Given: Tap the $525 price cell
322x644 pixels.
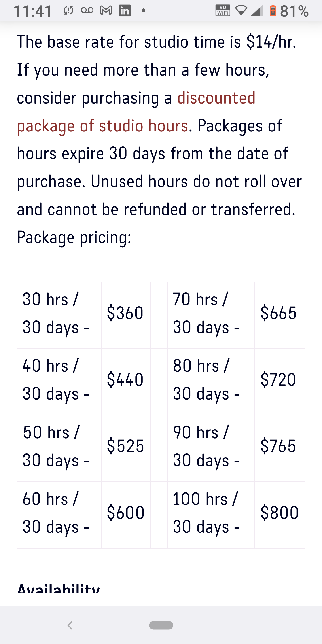Looking at the screenshot, I should [126, 448].
